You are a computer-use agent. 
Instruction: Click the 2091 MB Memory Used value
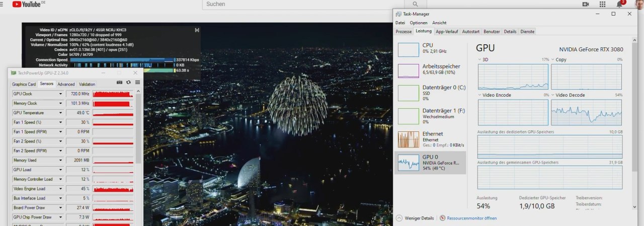78,160
